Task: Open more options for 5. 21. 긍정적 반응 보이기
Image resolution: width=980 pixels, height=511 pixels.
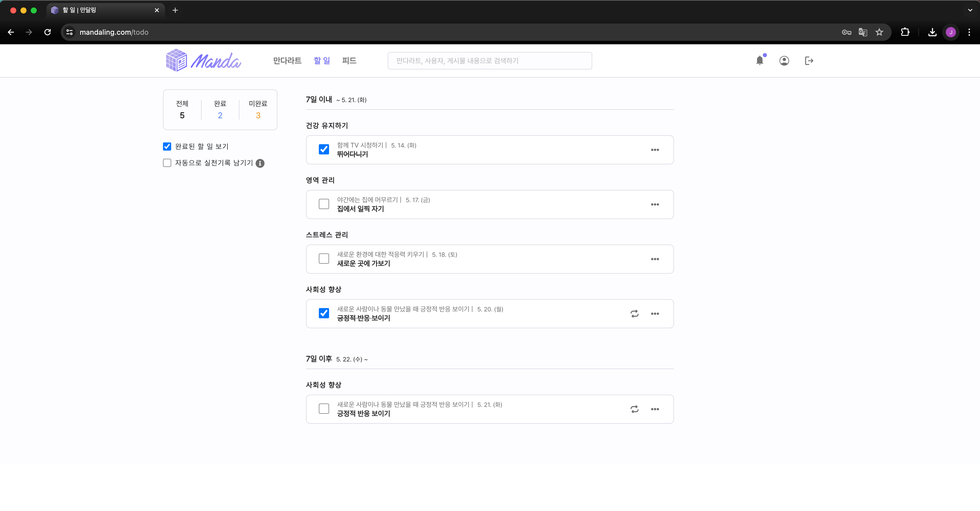Action: [655, 409]
